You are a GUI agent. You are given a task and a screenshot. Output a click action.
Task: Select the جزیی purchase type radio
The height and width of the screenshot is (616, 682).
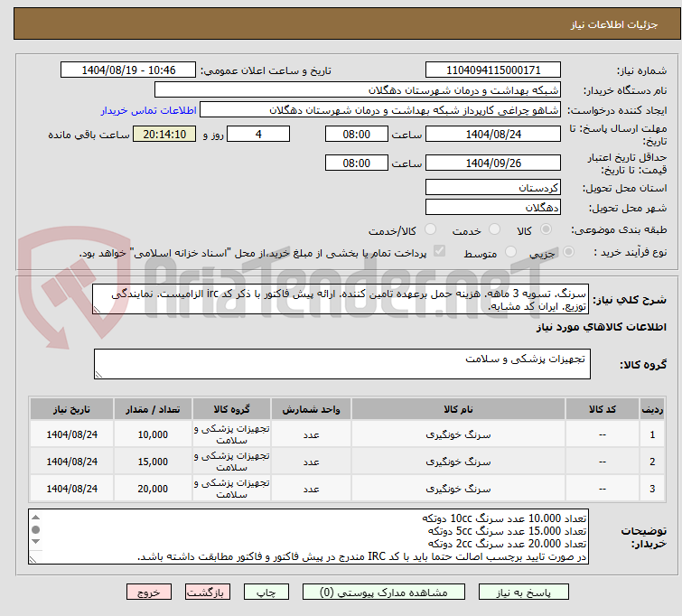(566, 252)
